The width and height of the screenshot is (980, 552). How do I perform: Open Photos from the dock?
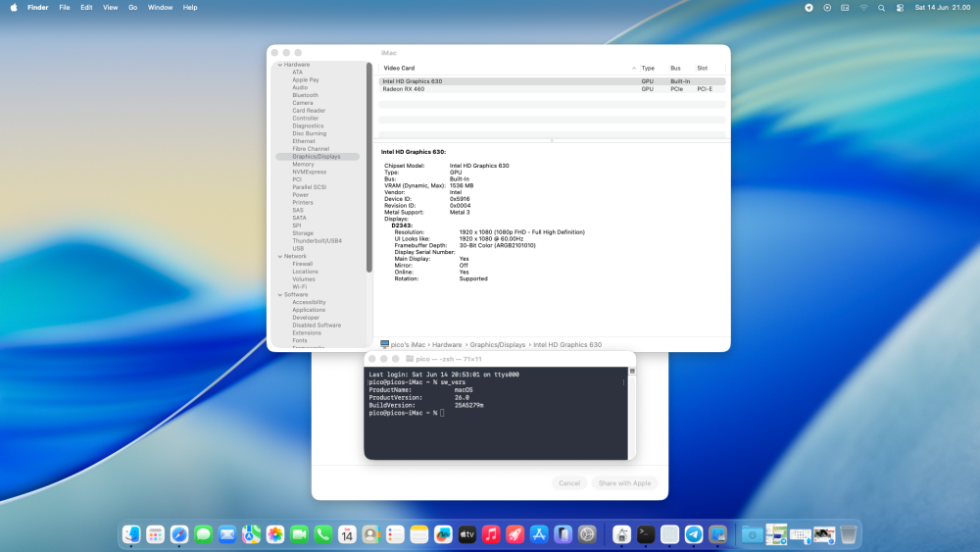point(275,534)
